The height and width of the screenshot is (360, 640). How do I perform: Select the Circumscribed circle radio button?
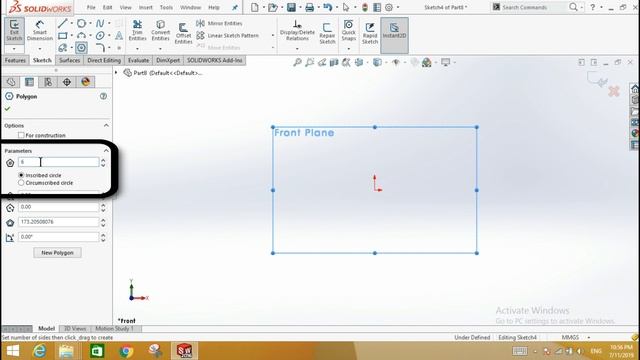click(x=21, y=183)
